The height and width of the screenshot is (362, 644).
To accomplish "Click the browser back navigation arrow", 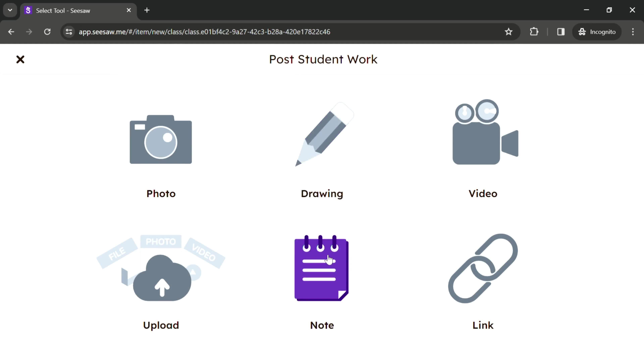I will point(11,31).
